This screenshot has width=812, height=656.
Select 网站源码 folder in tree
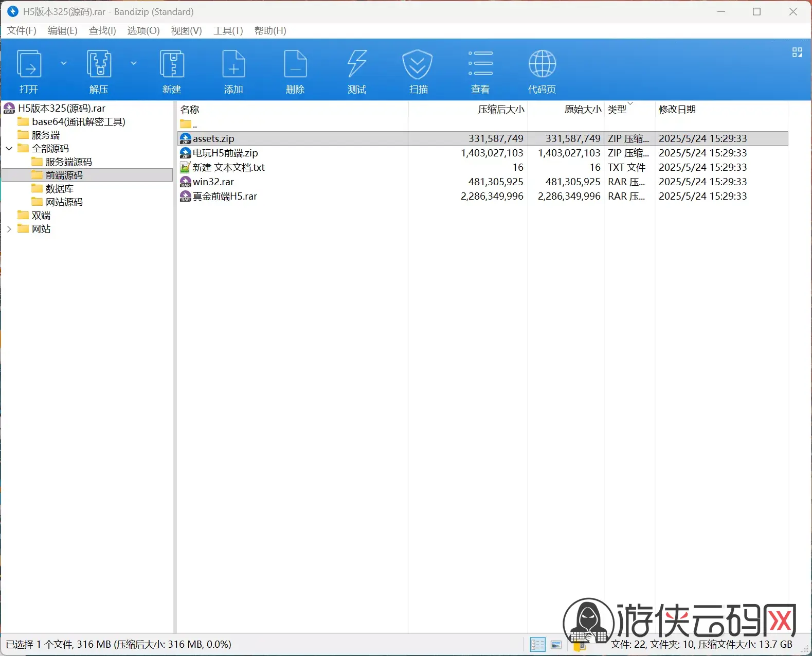pos(64,202)
